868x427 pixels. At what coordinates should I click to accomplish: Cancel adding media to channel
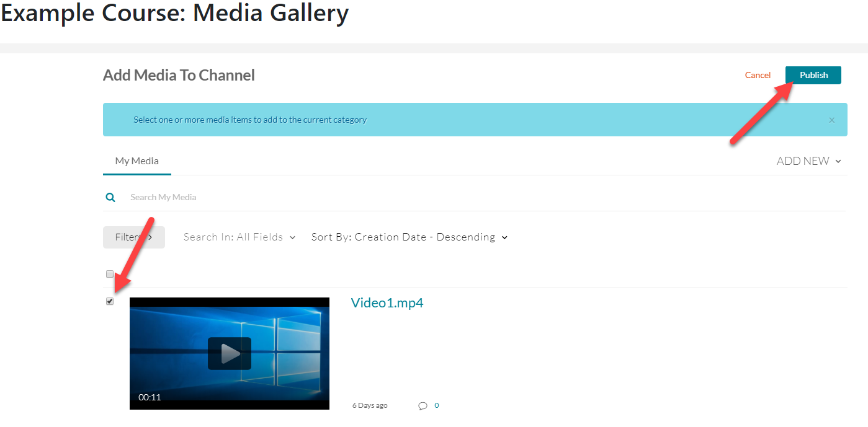(758, 75)
